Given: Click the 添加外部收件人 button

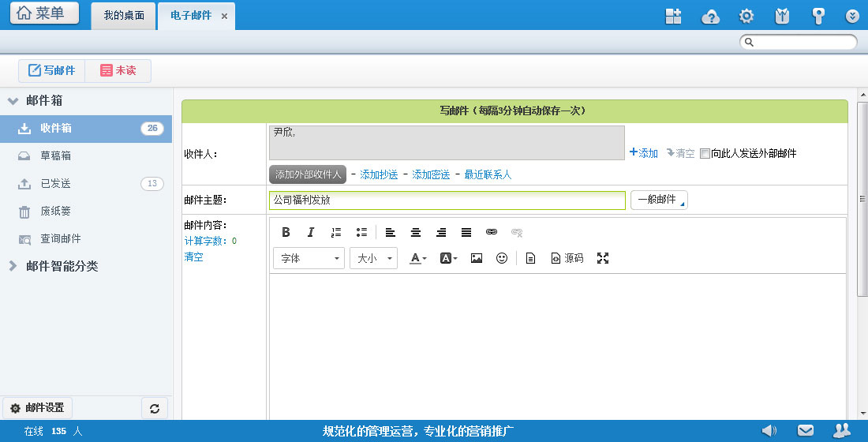Looking at the screenshot, I should [308, 174].
